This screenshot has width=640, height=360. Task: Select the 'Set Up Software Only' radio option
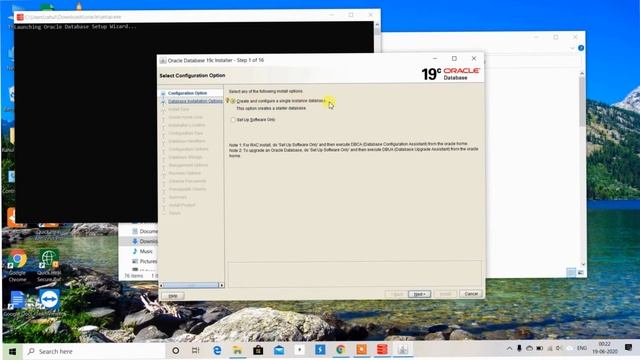point(233,120)
